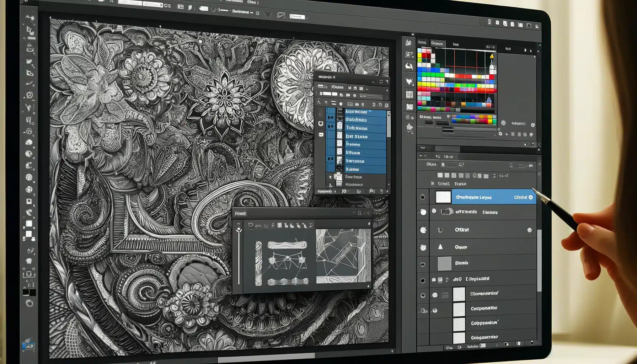The height and width of the screenshot is (364, 637).
Task: Click the floating list panel's scrollbar
Action: pos(389,124)
